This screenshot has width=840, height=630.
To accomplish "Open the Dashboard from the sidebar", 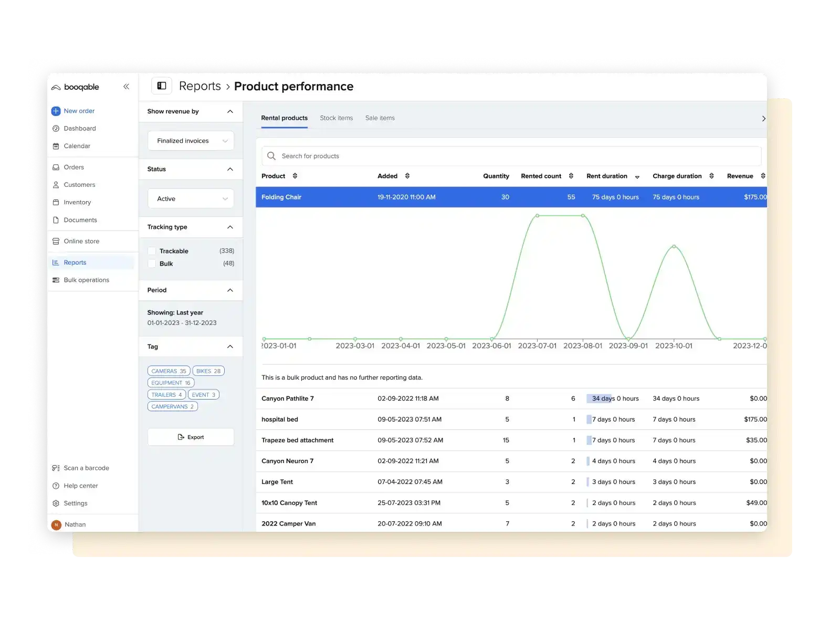I will click(56, 128).
